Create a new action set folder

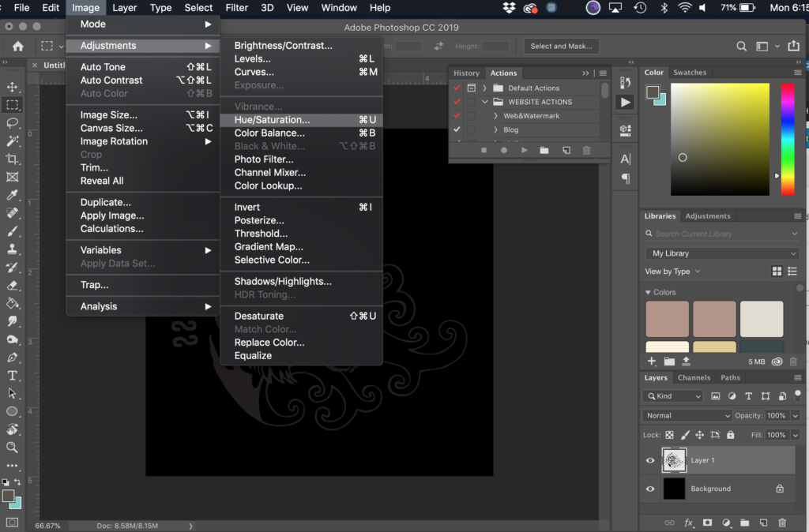[544, 150]
